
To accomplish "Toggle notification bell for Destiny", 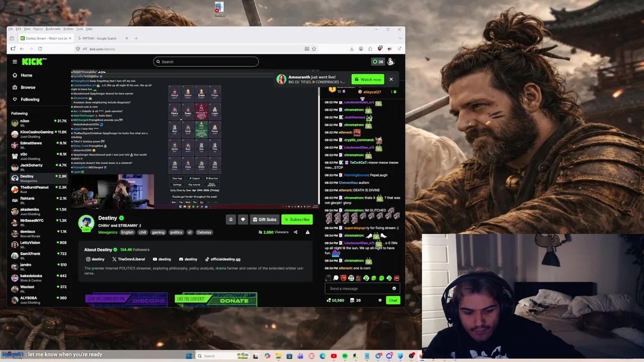I will (231, 219).
